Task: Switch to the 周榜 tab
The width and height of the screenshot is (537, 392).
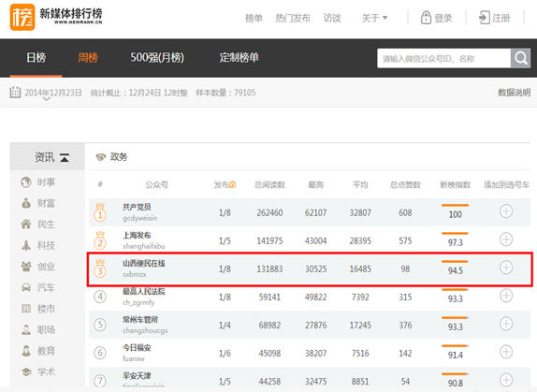Action: point(88,57)
